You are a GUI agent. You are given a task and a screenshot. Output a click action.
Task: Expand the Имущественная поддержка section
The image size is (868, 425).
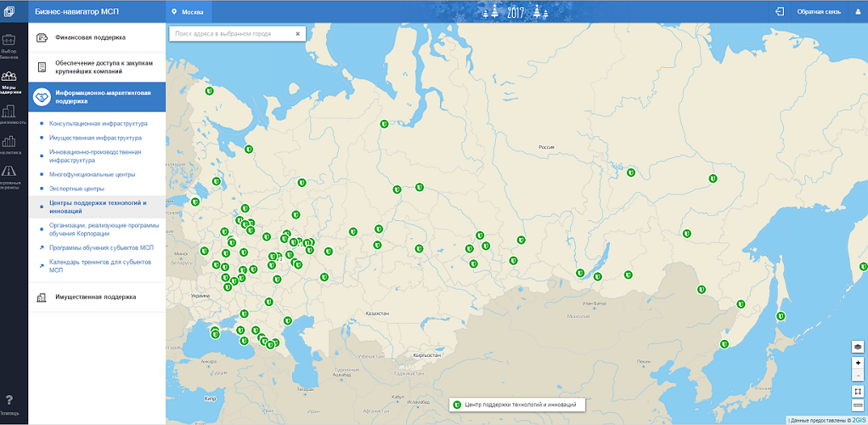[95, 297]
